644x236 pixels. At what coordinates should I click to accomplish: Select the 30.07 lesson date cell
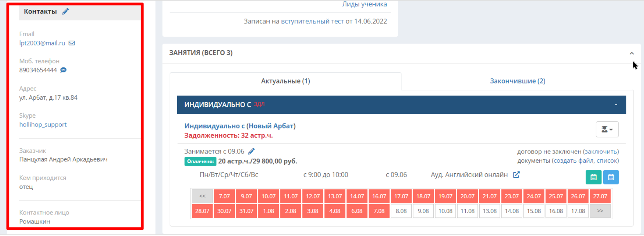tap(224, 211)
